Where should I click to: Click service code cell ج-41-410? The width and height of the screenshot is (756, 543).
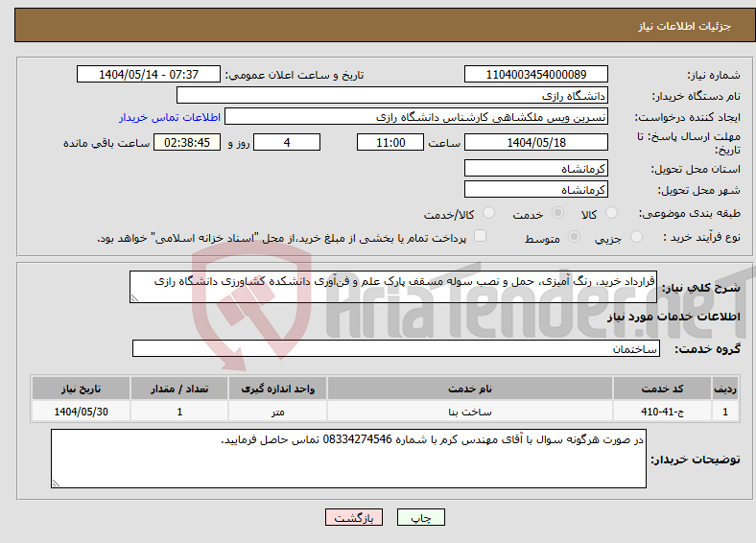663,412
